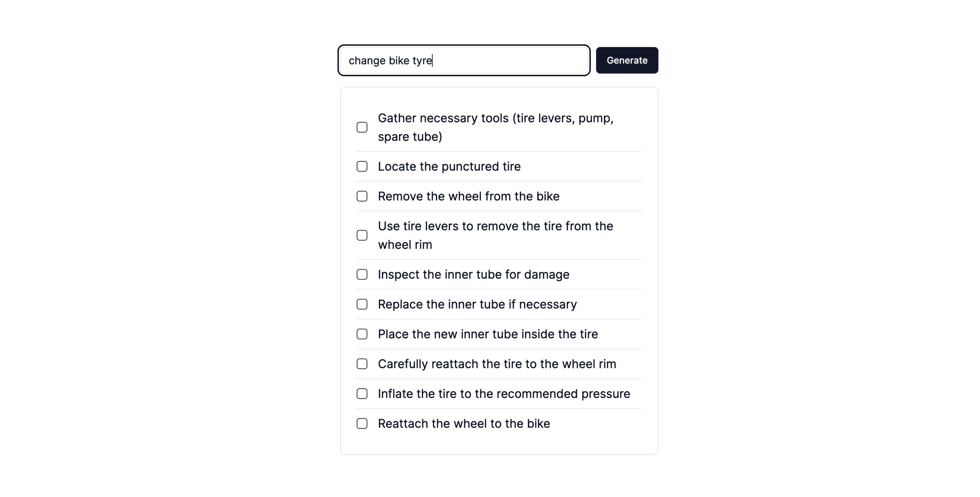Select the 'Place the new inner tube' checkbox
Image resolution: width=980 pixels, height=497 pixels.
click(362, 334)
